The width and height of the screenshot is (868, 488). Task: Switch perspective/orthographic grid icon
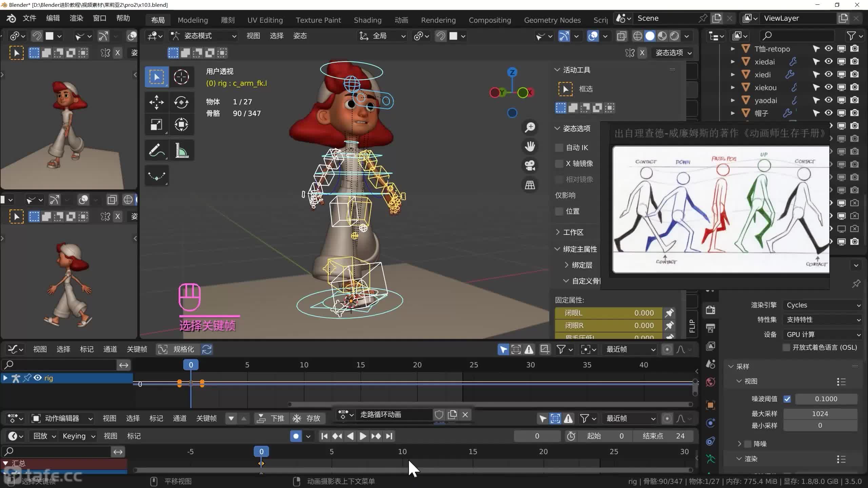[x=530, y=185]
